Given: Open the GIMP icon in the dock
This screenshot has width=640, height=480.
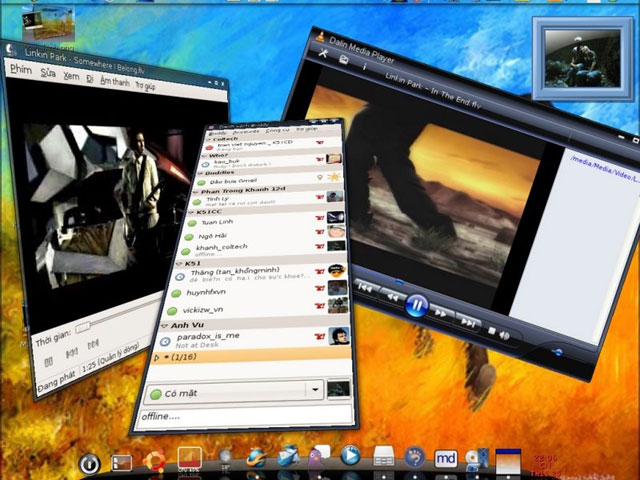Looking at the screenshot, I should (x=413, y=458).
